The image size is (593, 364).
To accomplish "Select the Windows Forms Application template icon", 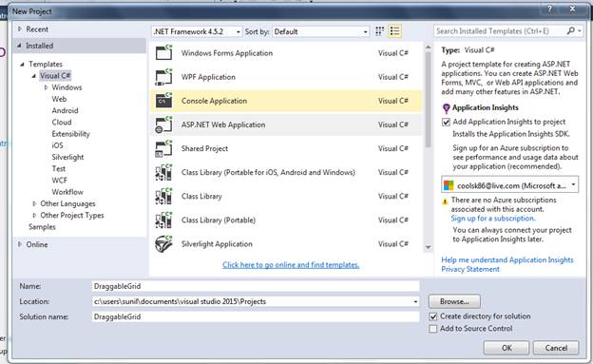I will point(163,52).
